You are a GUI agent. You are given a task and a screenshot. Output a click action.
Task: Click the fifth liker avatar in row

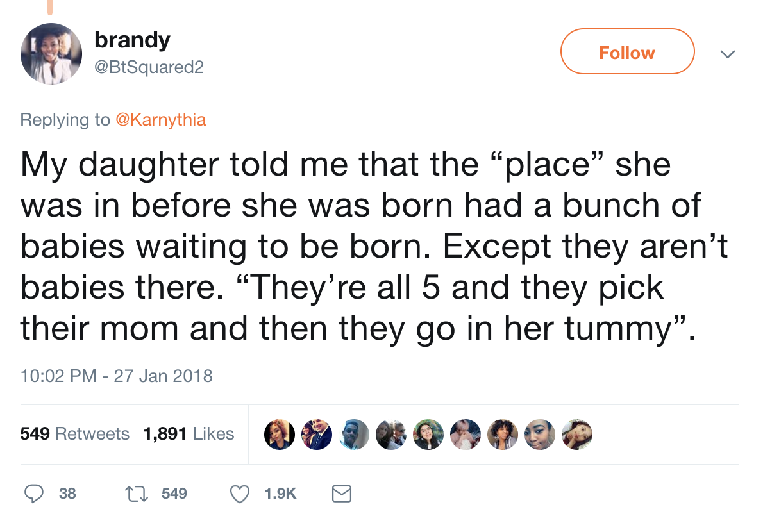[x=428, y=435]
